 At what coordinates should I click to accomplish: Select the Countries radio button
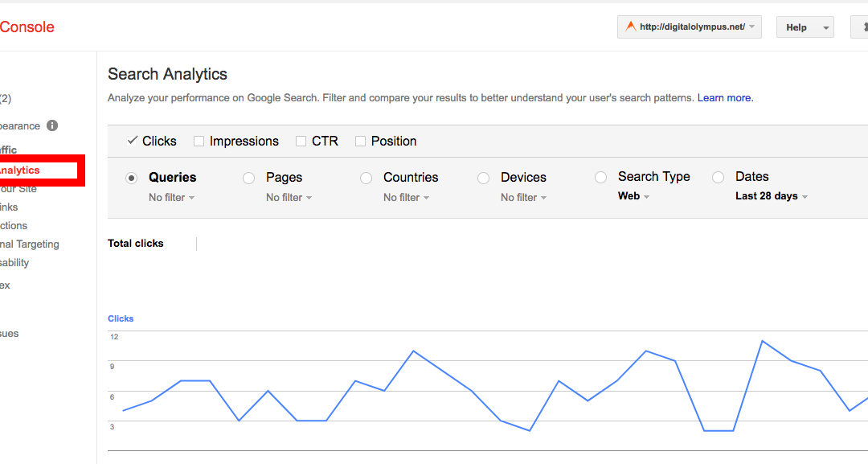366,178
